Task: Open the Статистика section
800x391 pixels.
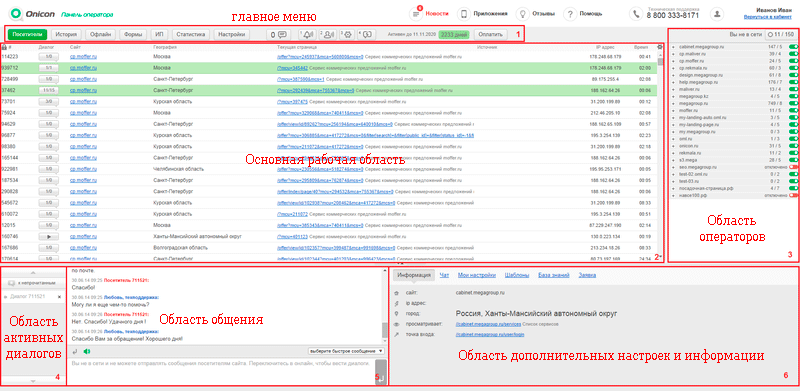Action: pos(190,35)
